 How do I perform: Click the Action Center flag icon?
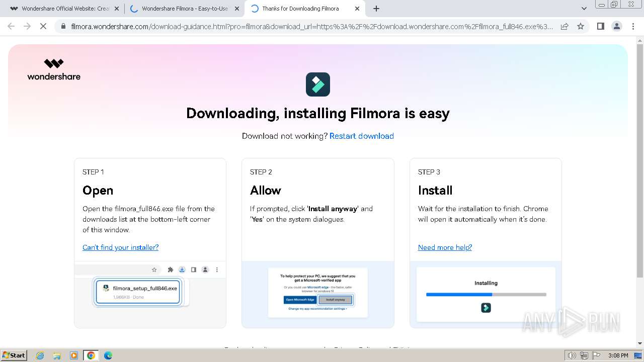click(x=596, y=355)
